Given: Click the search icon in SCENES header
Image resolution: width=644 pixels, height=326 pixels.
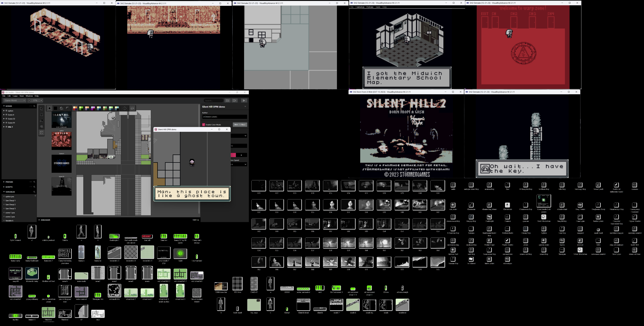Looking at the screenshot, I should [x=35, y=106].
